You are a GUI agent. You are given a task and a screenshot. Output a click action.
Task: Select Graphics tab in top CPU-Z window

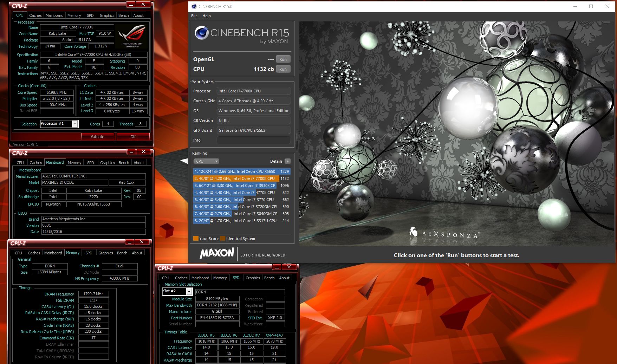point(107,15)
